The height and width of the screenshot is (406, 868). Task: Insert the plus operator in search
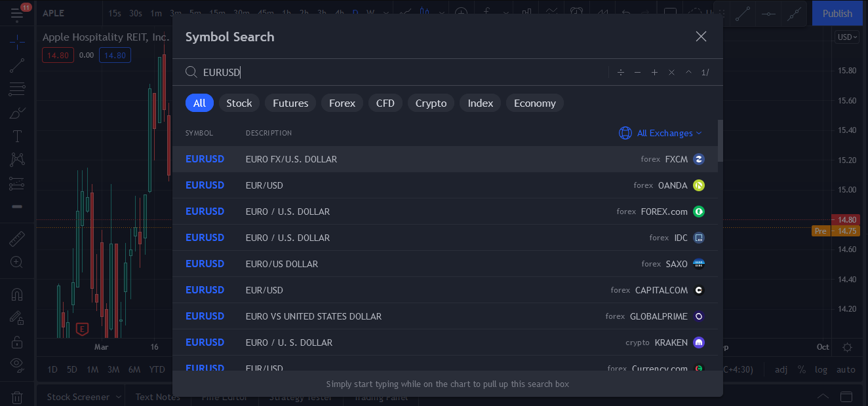tap(654, 72)
